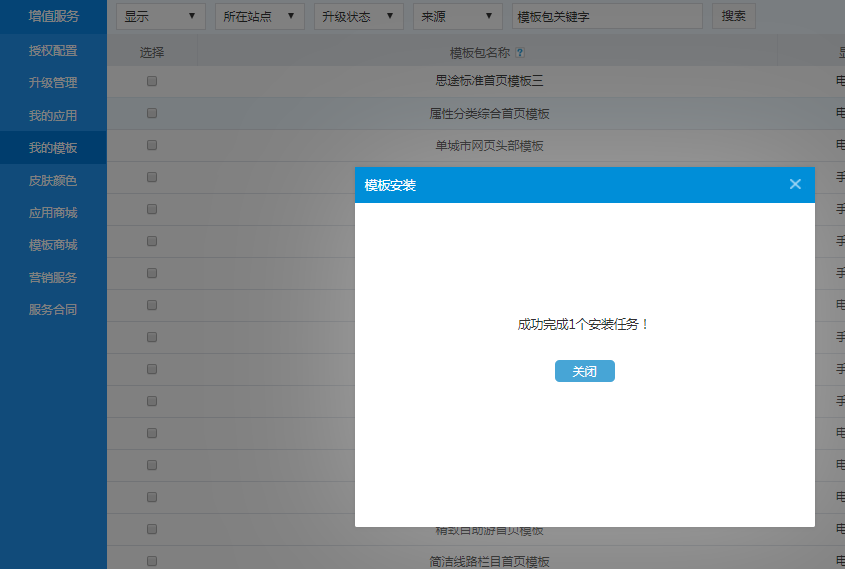
Task: Type in 模板包关键字 search field
Action: pos(606,16)
